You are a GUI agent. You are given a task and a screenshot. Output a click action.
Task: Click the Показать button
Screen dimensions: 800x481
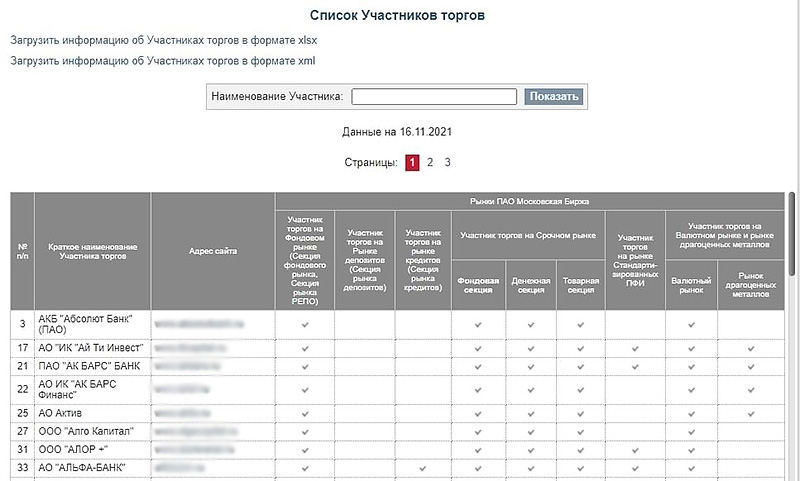(554, 96)
